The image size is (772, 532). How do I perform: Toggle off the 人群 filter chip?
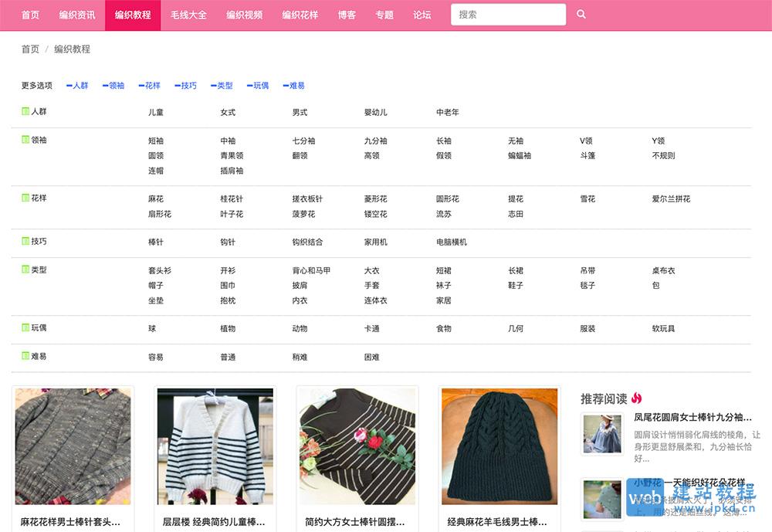click(x=76, y=86)
